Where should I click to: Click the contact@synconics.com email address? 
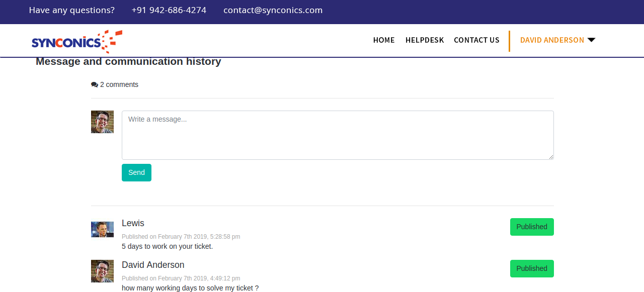tap(273, 10)
